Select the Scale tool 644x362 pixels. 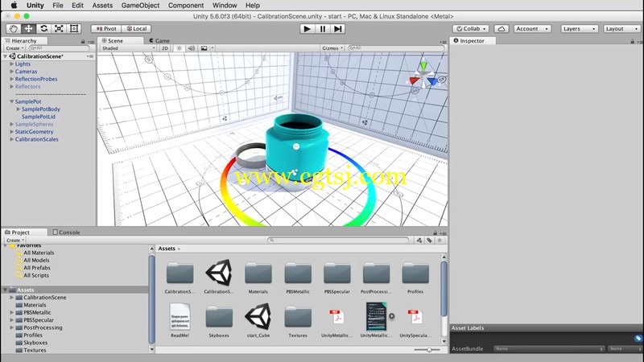point(59,29)
